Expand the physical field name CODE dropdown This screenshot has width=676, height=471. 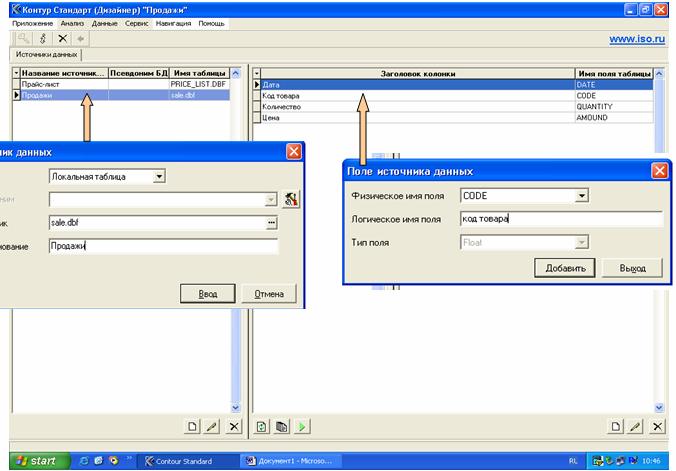coord(582,196)
